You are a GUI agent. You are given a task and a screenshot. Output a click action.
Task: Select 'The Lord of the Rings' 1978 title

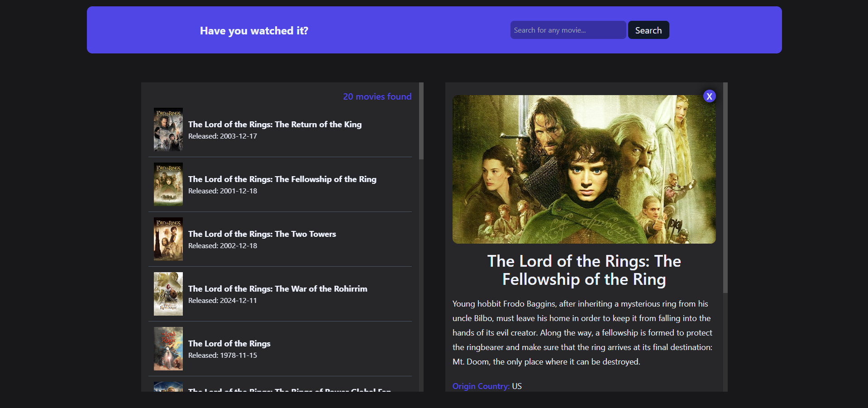click(229, 343)
